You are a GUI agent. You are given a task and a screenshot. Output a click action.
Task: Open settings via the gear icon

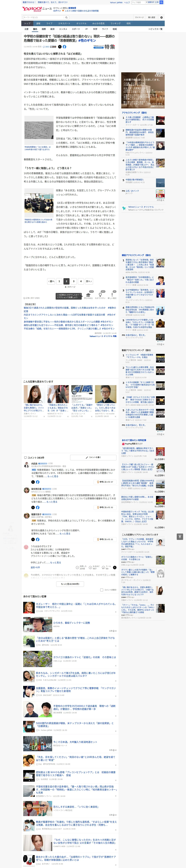pyautogui.click(x=161, y=18)
